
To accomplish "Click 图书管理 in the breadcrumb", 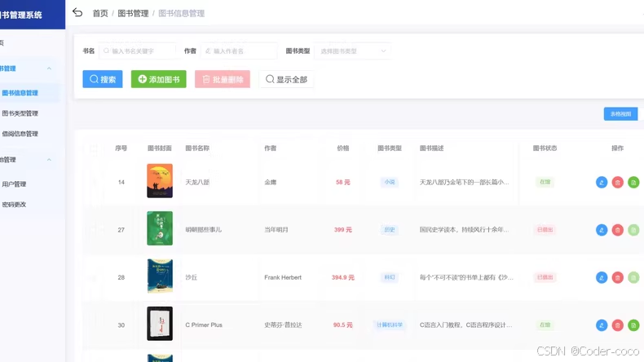I will coord(133,13).
